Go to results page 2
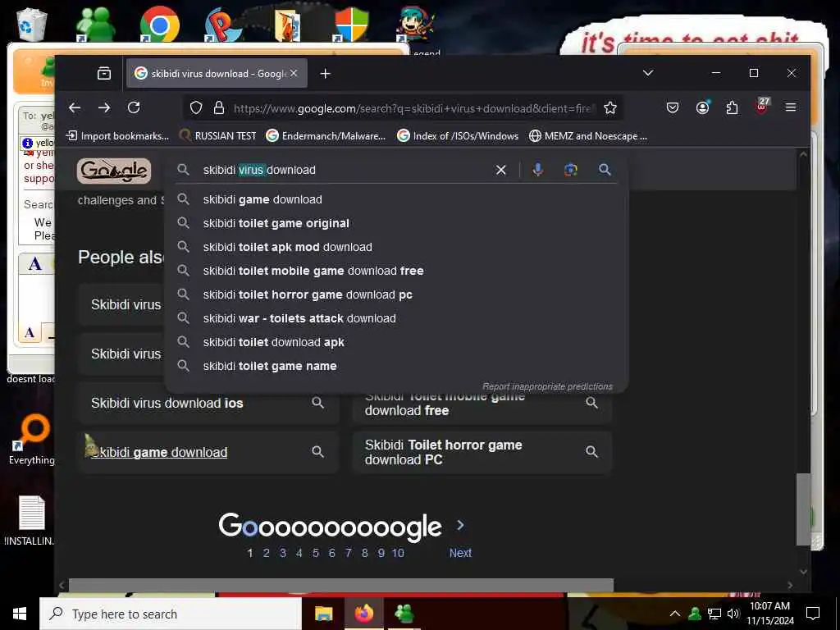This screenshot has height=630, width=840. click(x=267, y=553)
